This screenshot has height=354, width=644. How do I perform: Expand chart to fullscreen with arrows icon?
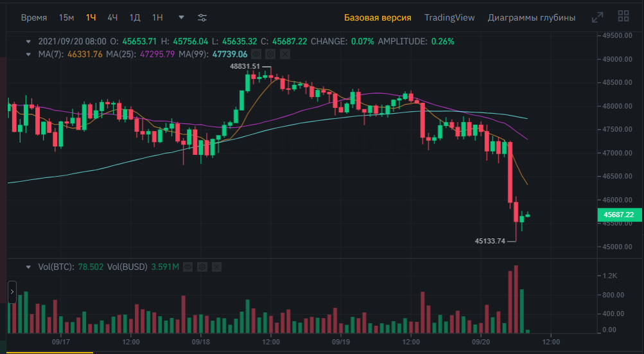pyautogui.click(x=597, y=17)
